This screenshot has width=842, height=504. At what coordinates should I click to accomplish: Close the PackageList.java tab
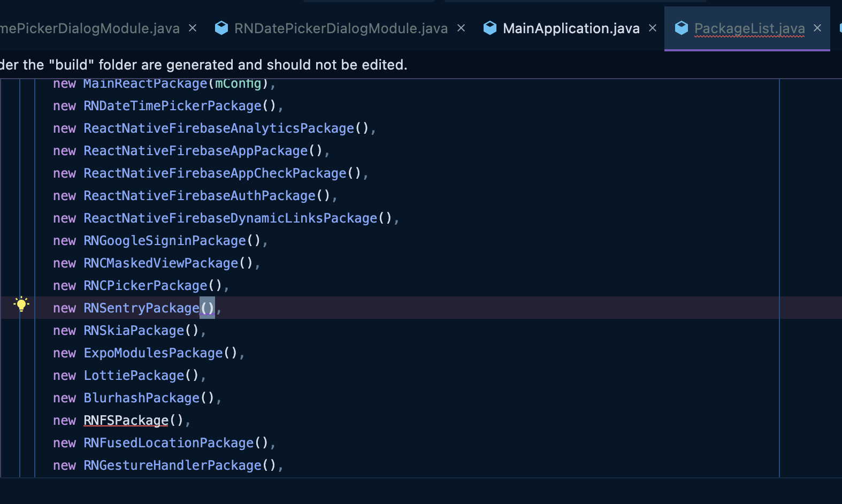tap(817, 28)
